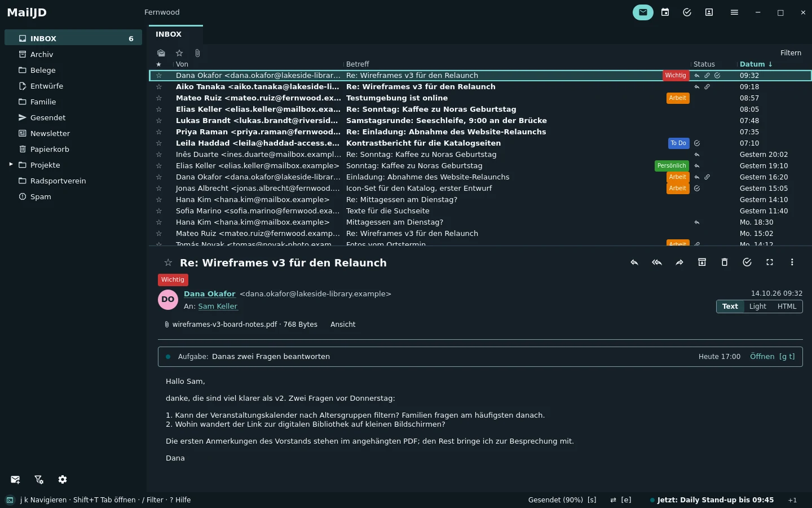Viewport: 812px width, 508px height.
Task: Open the command console icon in the status bar
Action: 10,500
